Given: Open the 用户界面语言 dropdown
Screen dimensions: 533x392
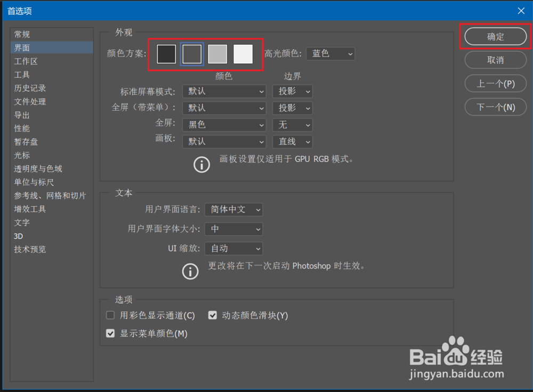Looking at the screenshot, I should 233,209.
